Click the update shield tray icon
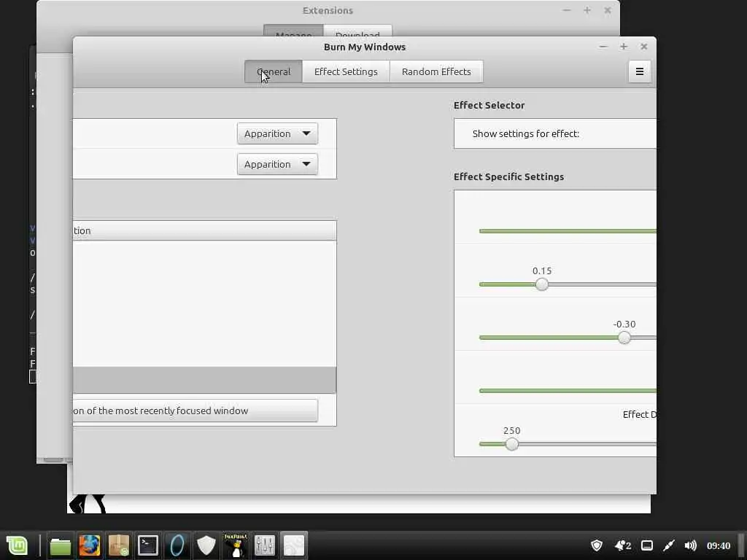Image resolution: width=747 pixels, height=560 pixels. [597, 545]
